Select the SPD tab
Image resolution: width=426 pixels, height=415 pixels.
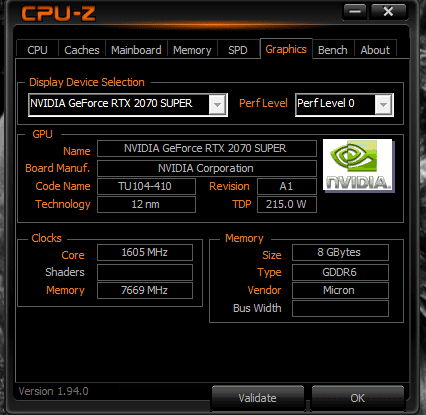pos(238,50)
